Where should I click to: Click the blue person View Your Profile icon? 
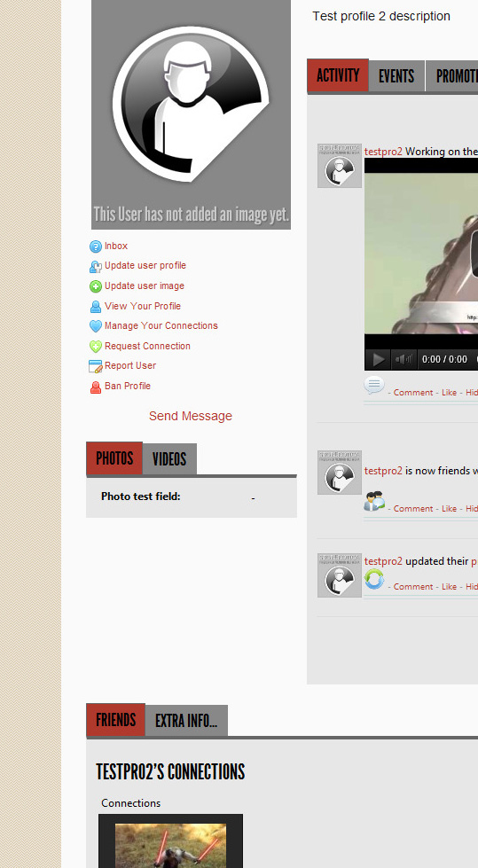click(95, 306)
